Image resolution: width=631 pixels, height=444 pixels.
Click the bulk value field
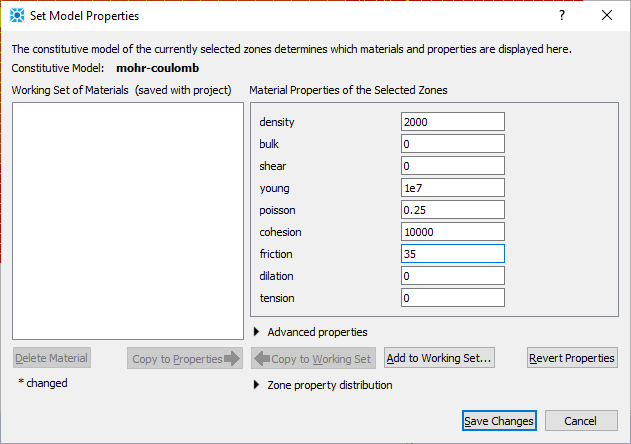click(x=452, y=144)
